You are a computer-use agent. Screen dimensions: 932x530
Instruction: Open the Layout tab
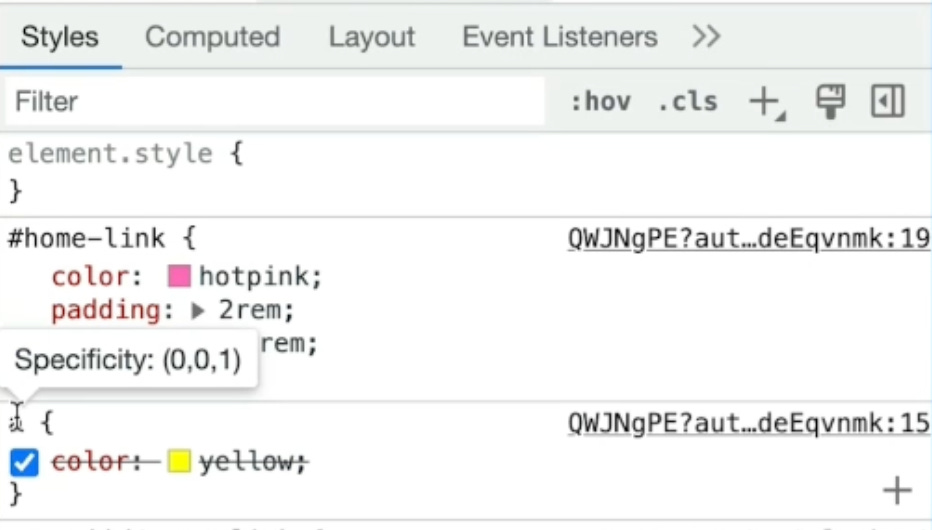coord(372,37)
